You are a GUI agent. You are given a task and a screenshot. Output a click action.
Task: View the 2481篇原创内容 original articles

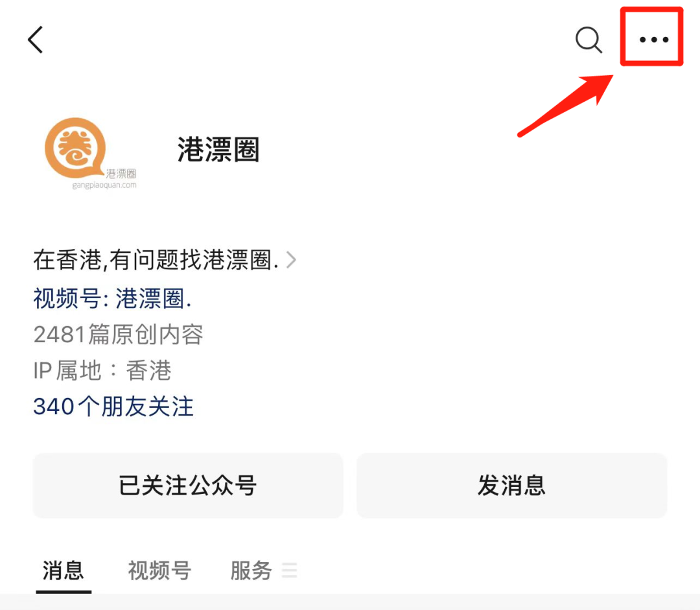[x=119, y=334]
